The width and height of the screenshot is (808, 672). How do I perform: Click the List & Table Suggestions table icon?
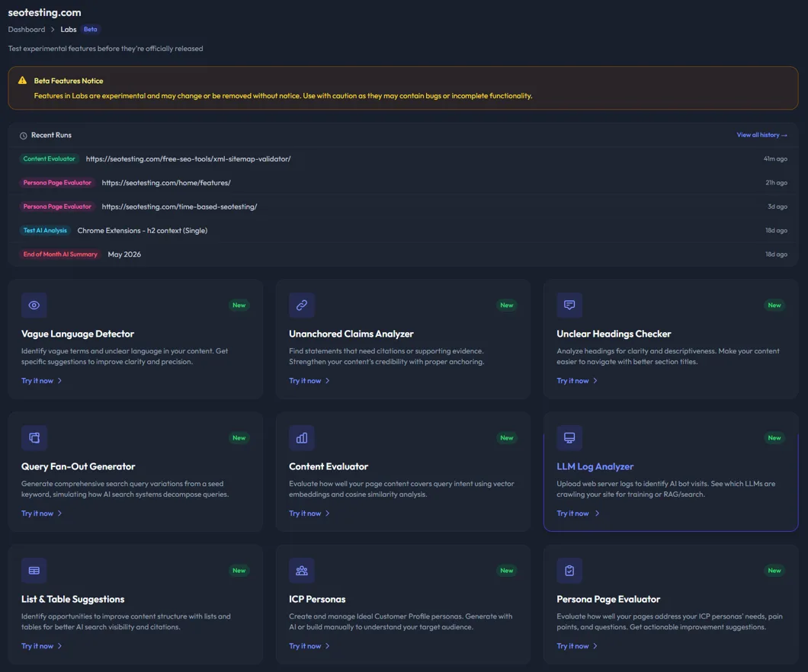(34, 571)
